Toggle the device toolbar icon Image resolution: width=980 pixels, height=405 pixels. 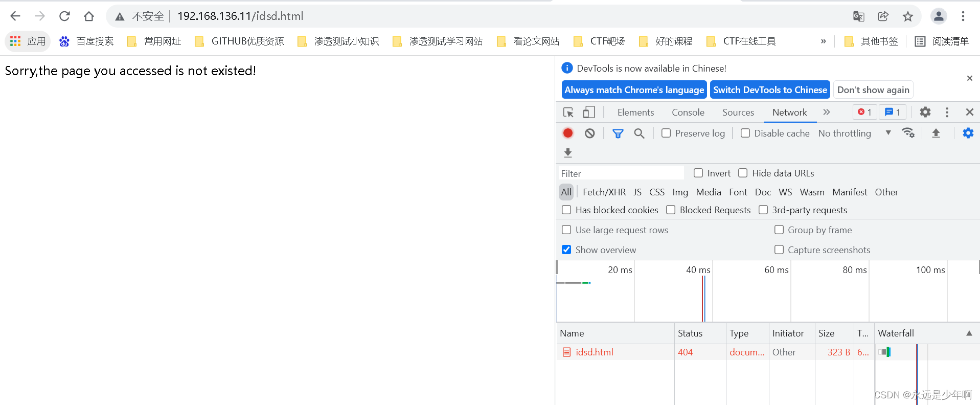589,112
